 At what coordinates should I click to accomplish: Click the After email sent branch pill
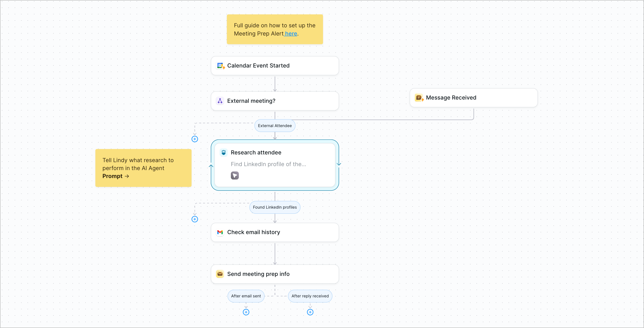pyautogui.click(x=246, y=296)
